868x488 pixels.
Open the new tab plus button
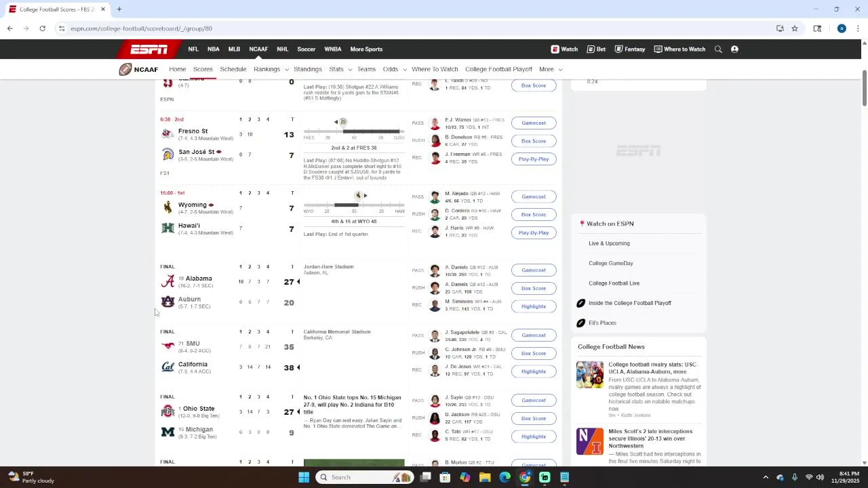(x=119, y=9)
